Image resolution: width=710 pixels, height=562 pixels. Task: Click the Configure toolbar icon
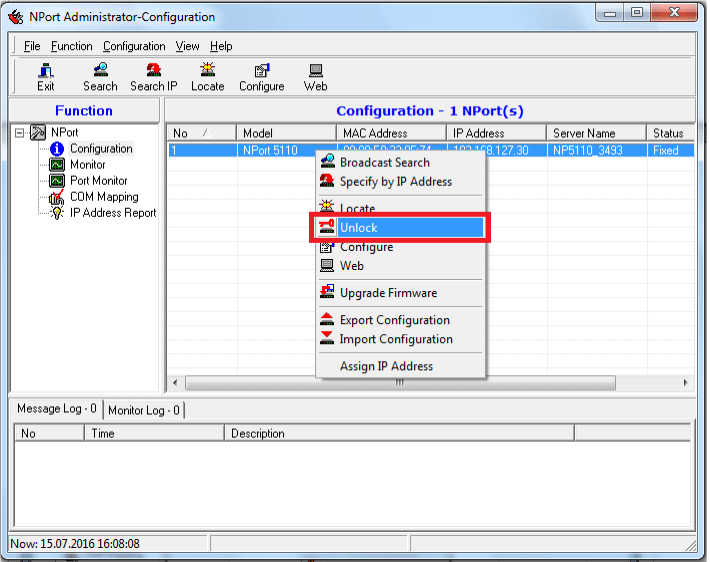pos(261,77)
